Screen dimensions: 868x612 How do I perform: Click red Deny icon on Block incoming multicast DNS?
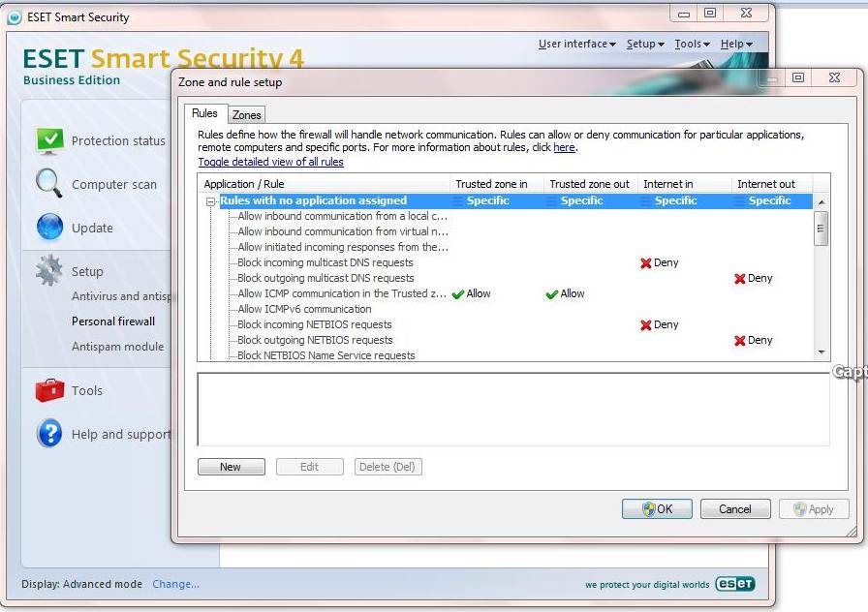click(645, 262)
